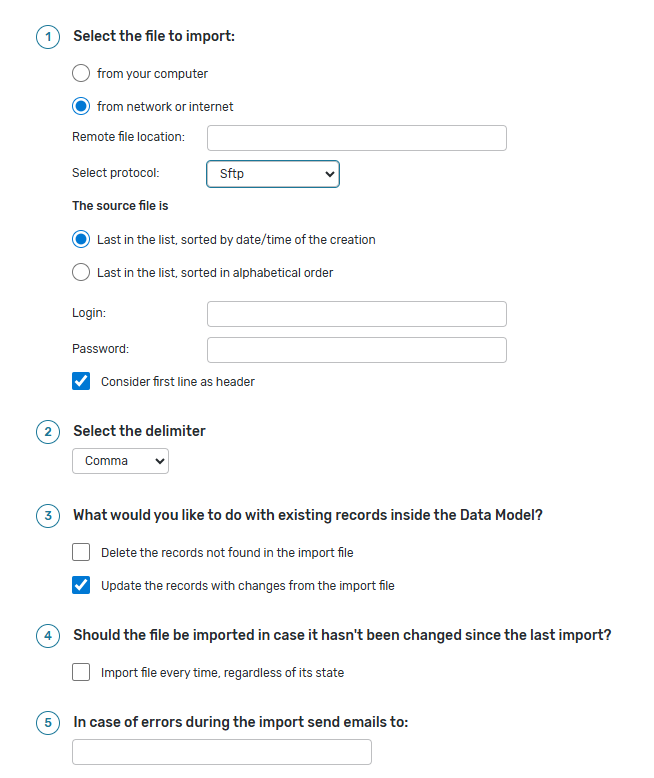
Task: Open the Comma delimiter dropdown
Action: point(120,461)
